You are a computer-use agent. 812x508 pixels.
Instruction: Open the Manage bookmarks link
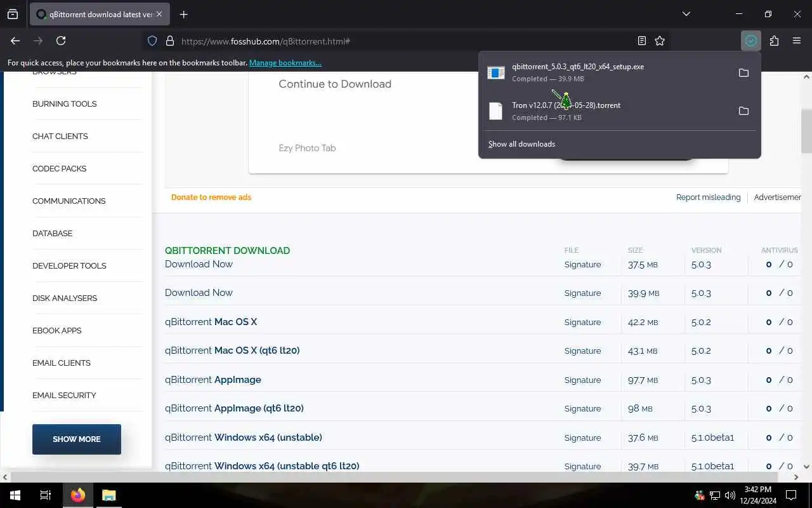click(x=285, y=63)
